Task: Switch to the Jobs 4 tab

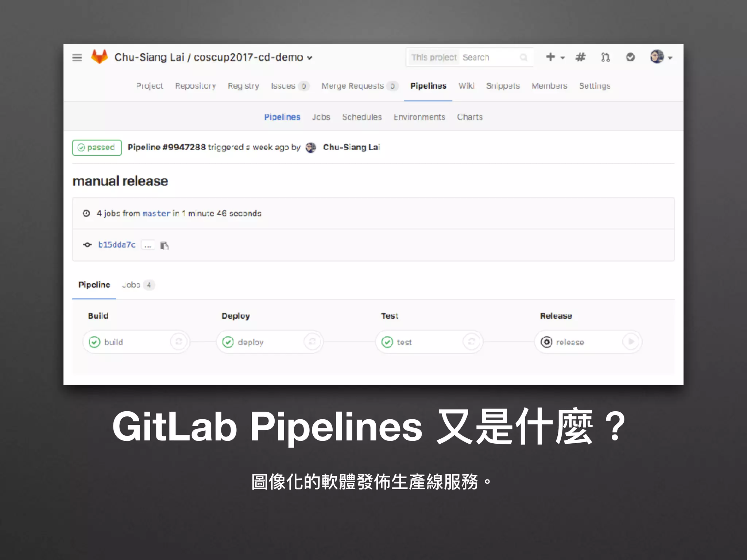Action: pyautogui.click(x=138, y=285)
